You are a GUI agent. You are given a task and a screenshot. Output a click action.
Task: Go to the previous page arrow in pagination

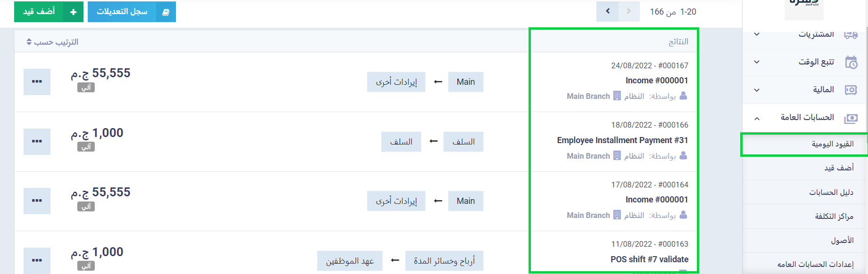tap(628, 11)
